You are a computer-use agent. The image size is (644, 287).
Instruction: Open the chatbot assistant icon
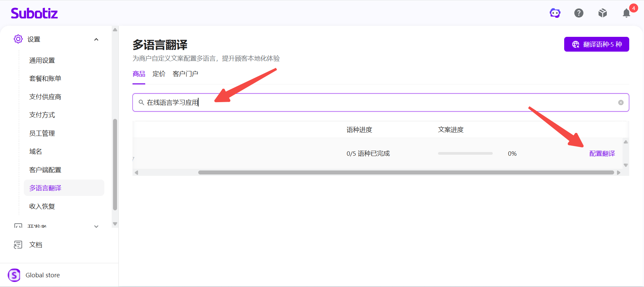pos(555,13)
